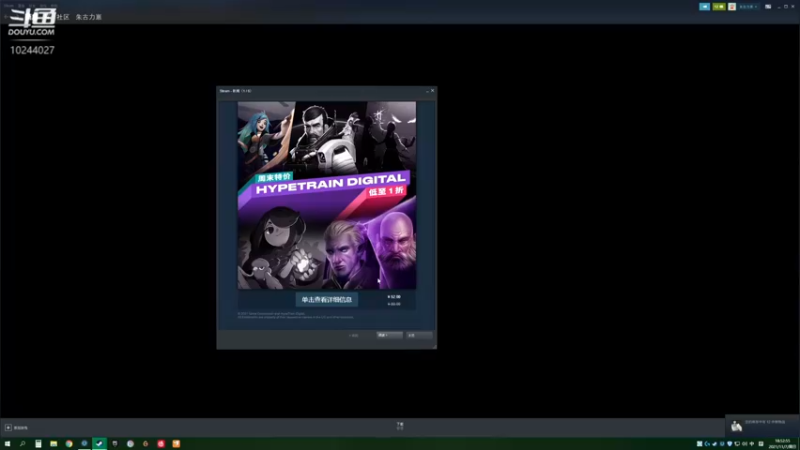800x450 pixels.
Task: Open the File Explorer taskbar icon
Action: (54, 444)
